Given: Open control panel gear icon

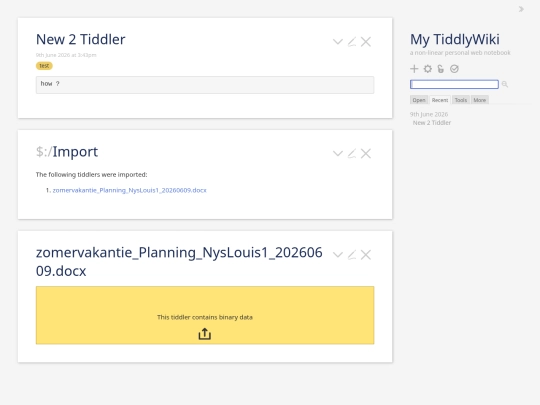Looking at the screenshot, I should (427, 69).
